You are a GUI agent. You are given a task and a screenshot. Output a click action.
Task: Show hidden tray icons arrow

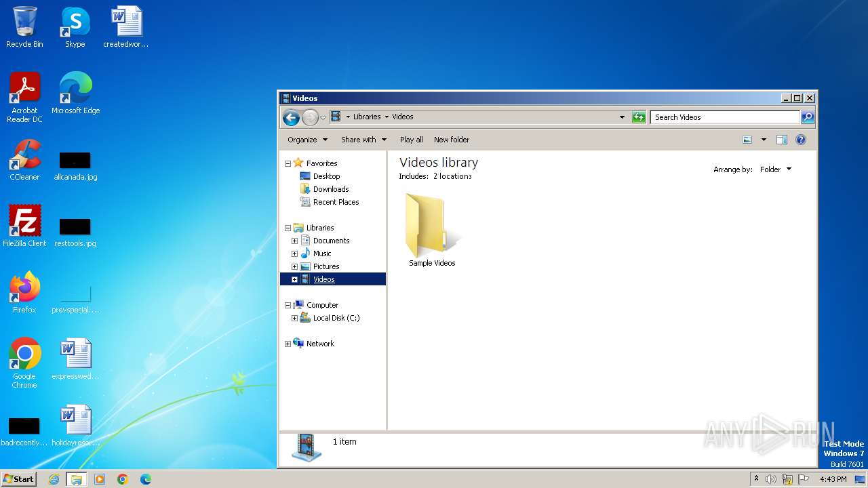point(756,479)
